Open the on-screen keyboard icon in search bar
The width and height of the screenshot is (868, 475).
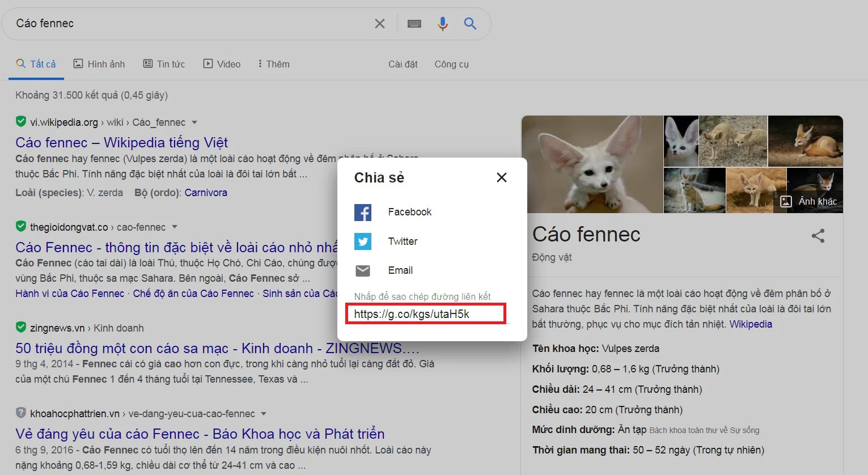pos(414,23)
